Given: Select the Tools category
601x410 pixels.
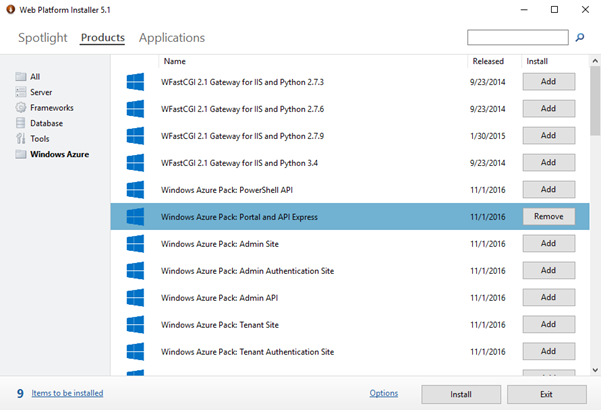Looking at the screenshot, I should [39, 139].
